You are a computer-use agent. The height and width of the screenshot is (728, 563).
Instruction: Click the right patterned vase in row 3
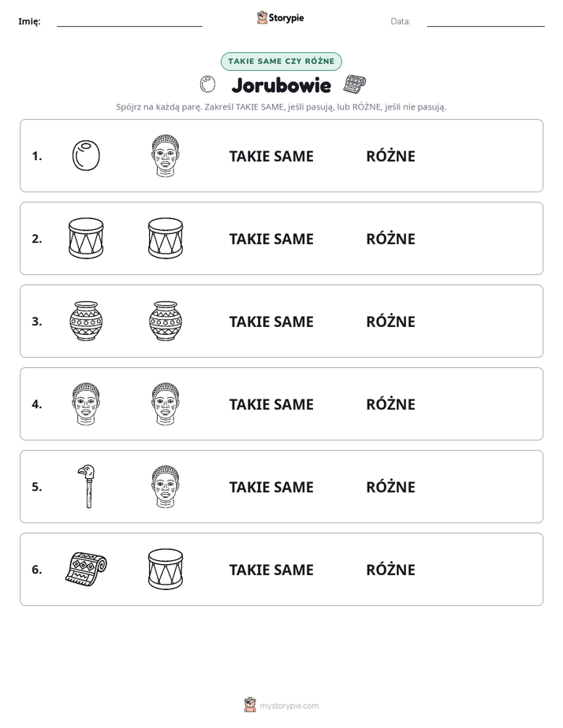click(x=166, y=321)
